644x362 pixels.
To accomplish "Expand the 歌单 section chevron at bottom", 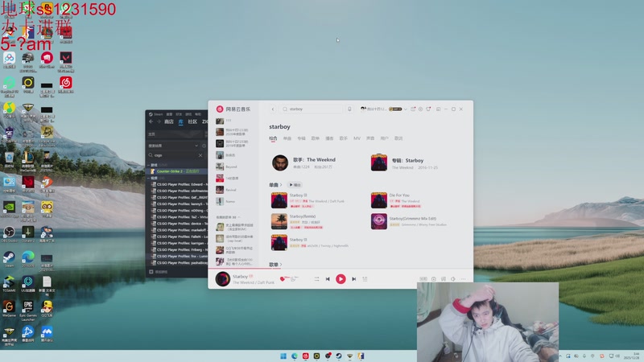I will pyautogui.click(x=281, y=265).
